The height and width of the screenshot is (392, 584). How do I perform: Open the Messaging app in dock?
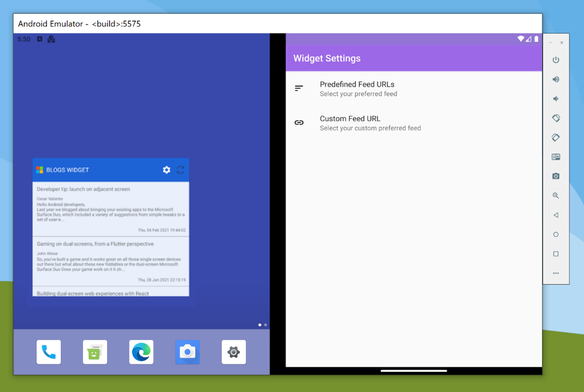(95, 352)
